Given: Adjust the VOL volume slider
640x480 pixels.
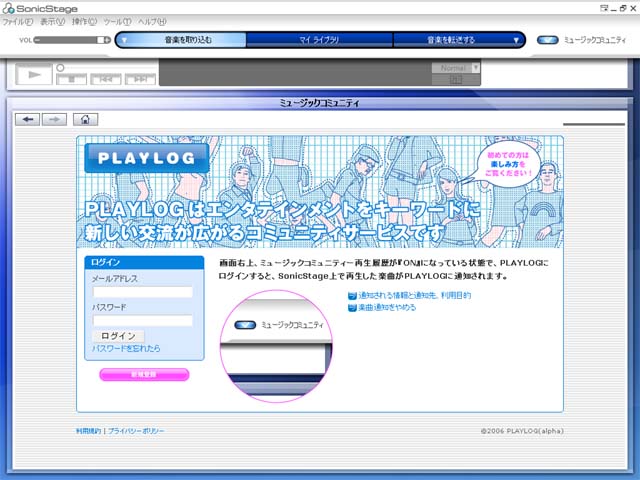Looking at the screenshot, I should coord(72,40).
